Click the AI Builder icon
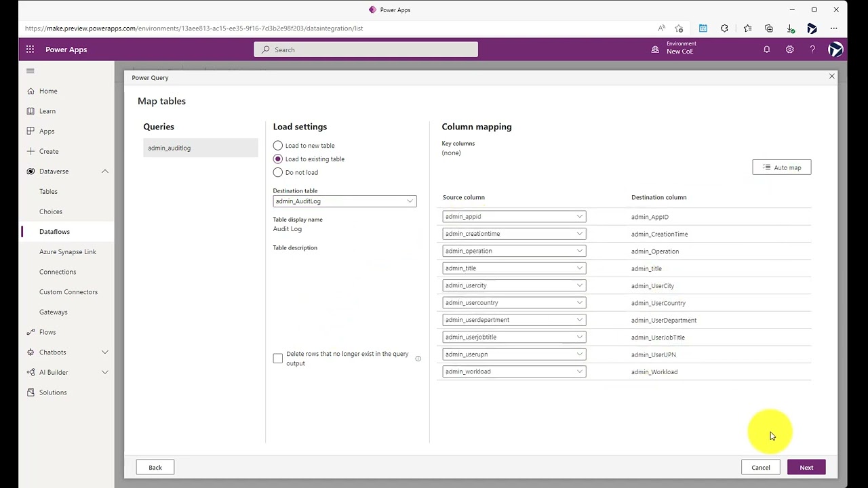 (x=31, y=372)
